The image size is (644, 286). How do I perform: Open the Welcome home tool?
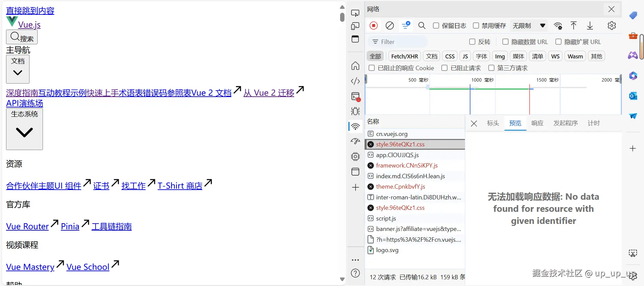click(x=355, y=66)
